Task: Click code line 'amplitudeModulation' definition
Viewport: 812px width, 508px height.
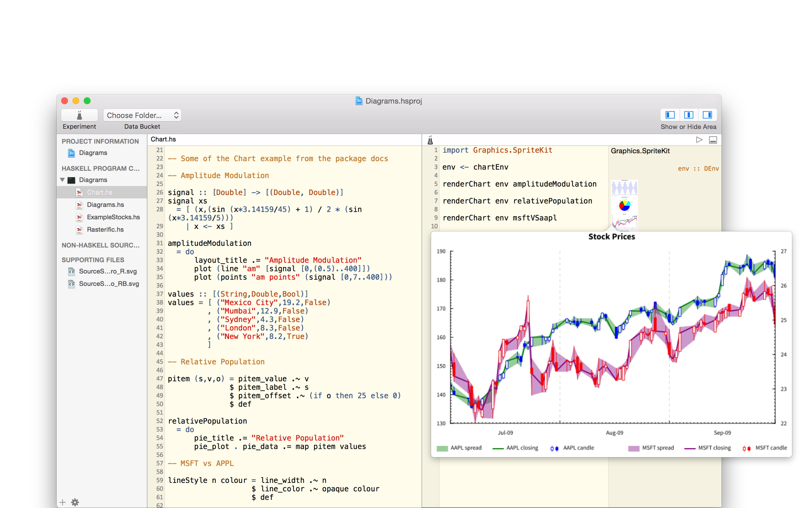Action: (209, 243)
